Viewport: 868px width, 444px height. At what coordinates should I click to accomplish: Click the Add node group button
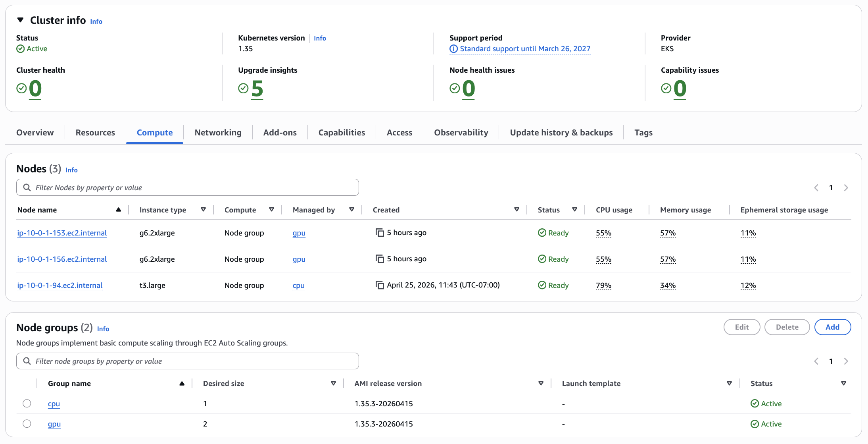pyautogui.click(x=832, y=327)
